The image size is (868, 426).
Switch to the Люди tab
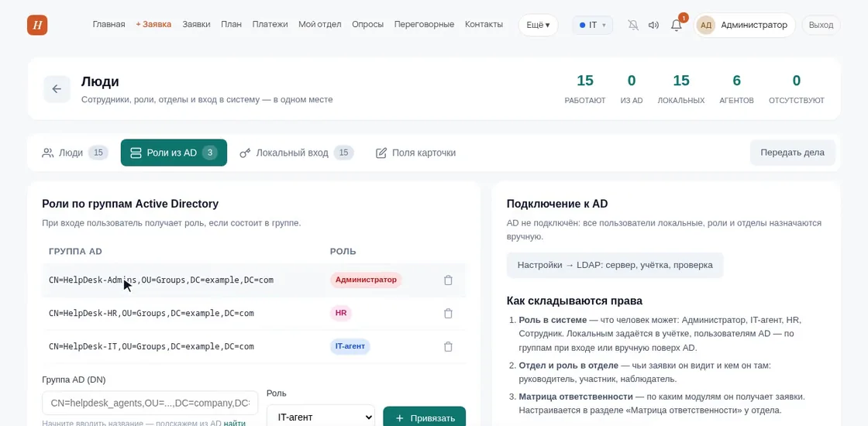point(74,153)
